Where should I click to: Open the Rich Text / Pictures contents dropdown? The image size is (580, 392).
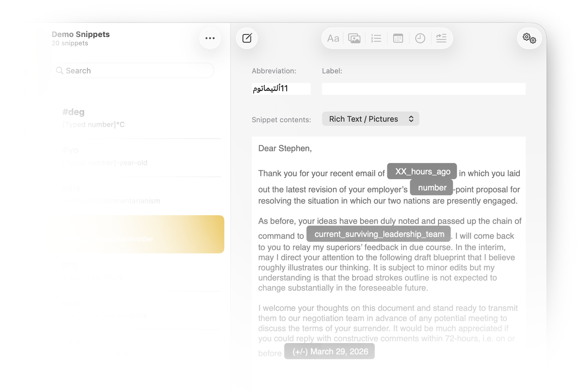[x=370, y=119]
